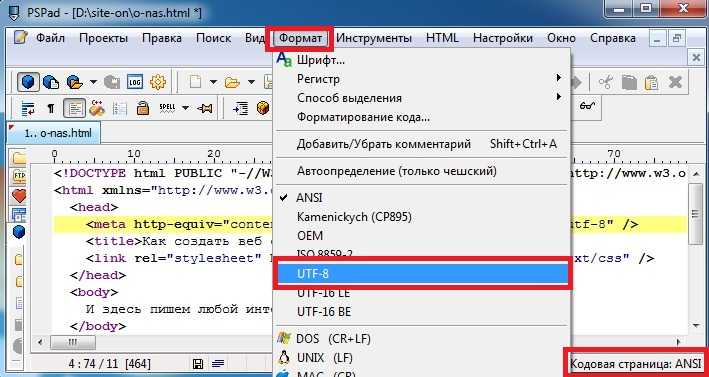Click the Кодовая страница: ANSI status field
Screen dimensions: 709x377
click(x=636, y=364)
